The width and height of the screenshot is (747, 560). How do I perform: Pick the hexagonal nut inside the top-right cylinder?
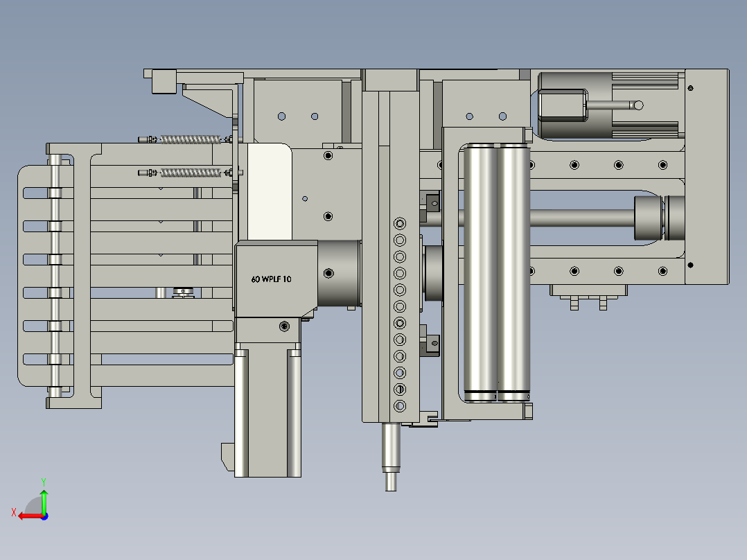562,105
